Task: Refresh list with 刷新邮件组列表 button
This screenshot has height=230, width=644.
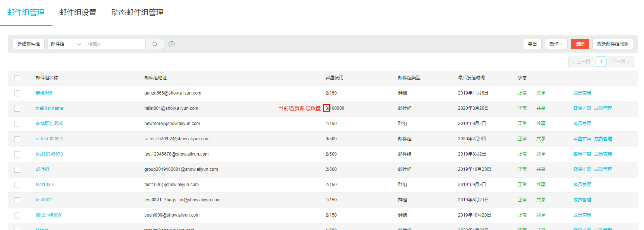Action: [x=612, y=44]
